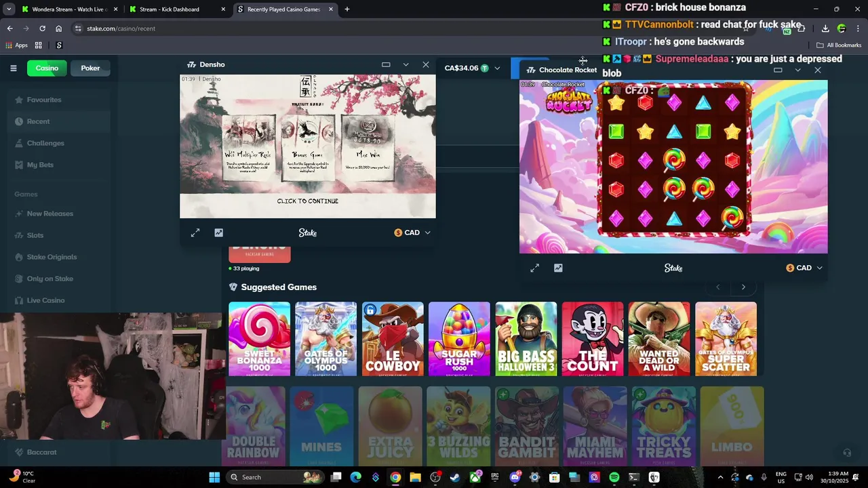Open Baccarat in the sidebar
The image size is (868, 488).
pyautogui.click(x=41, y=452)
